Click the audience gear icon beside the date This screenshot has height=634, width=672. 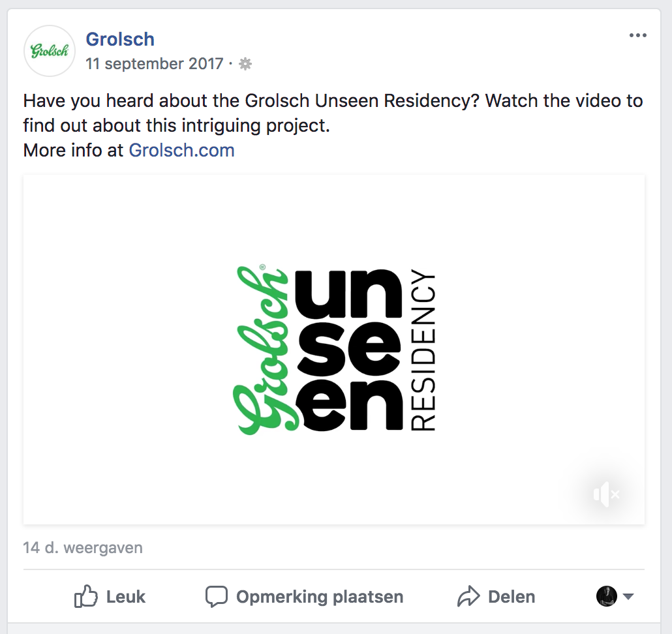(245, 64)
